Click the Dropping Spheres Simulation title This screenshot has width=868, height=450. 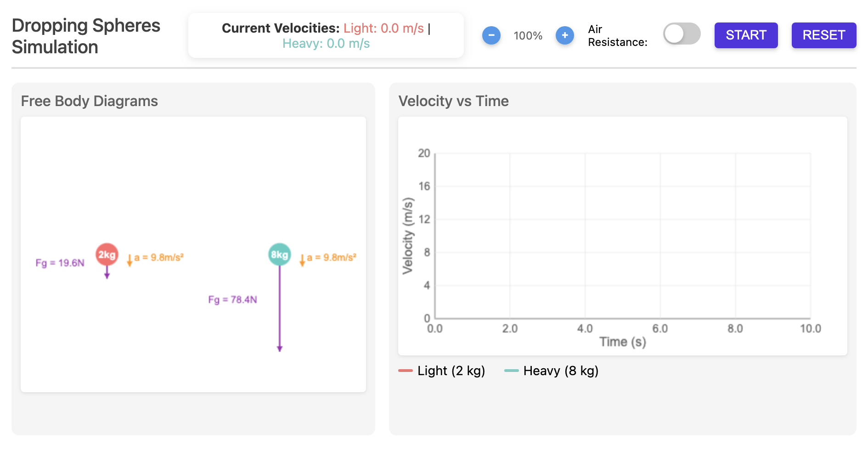click(86, 36)
